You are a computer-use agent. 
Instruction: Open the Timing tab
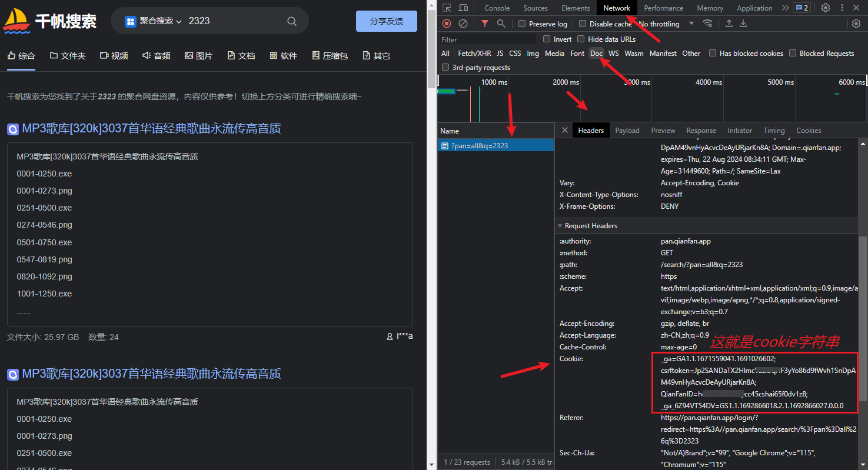(774, 130)
